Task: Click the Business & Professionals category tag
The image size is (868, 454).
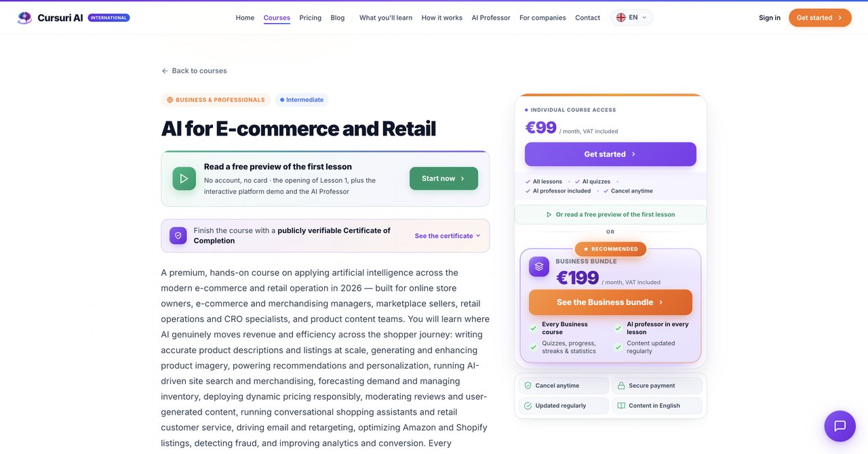Action: coord(216,100)
